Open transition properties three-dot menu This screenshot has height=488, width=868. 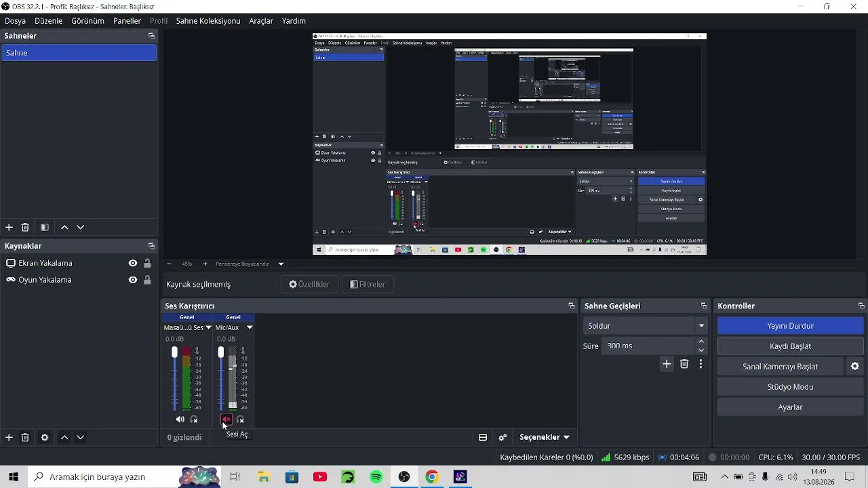coord(701,364)
